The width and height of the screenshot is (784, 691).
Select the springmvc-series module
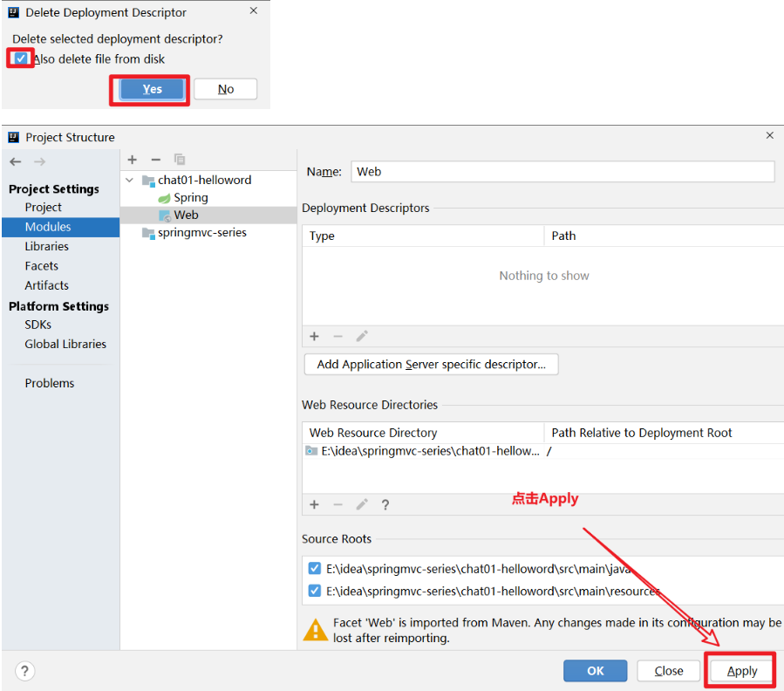coord(201,233)
